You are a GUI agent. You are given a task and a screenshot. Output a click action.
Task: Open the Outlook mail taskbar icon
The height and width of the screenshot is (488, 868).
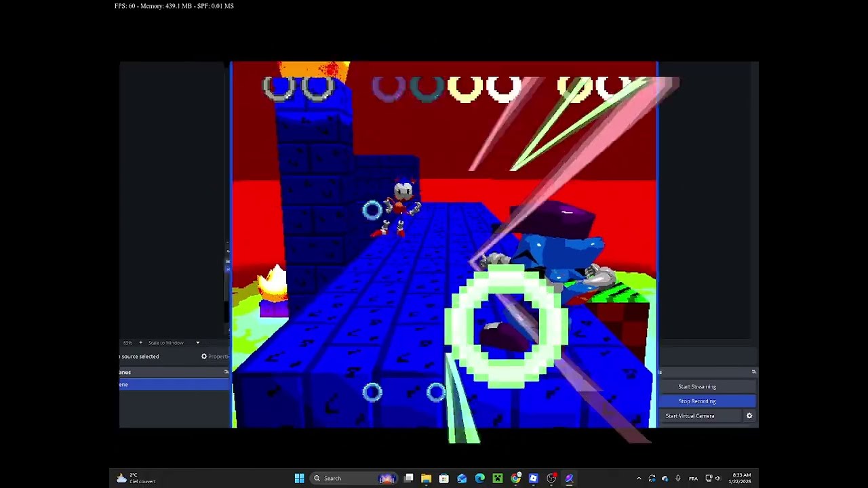point(462,479)
